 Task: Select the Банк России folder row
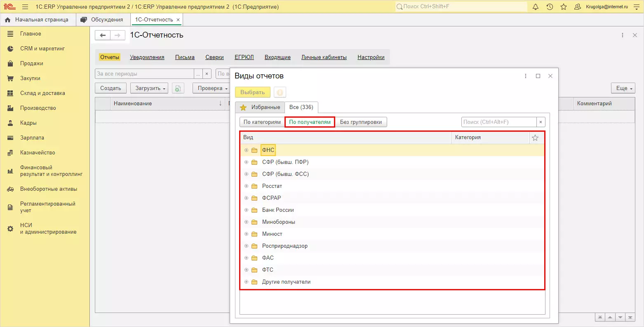click(x=278, y=210)
